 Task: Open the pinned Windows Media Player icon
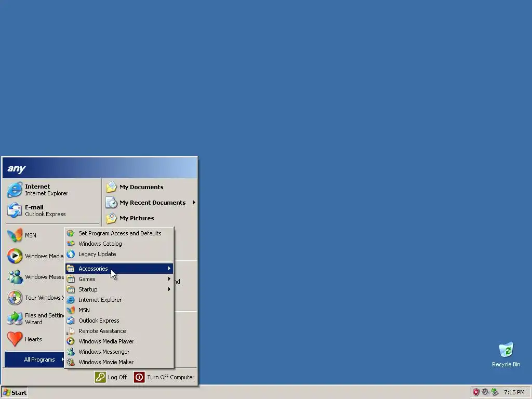[x=14, y=256]
